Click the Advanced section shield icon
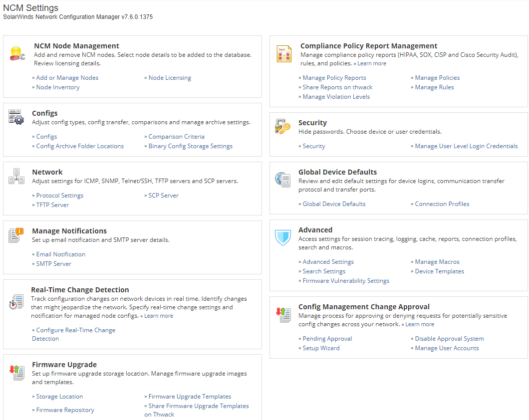Image resolution: width=529 pixels, height=420 pixels. (x=283, y=237)
